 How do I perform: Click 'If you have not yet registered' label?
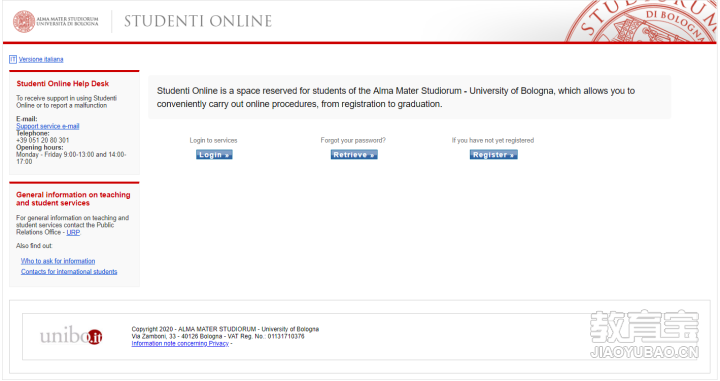[x=493, y=140]
